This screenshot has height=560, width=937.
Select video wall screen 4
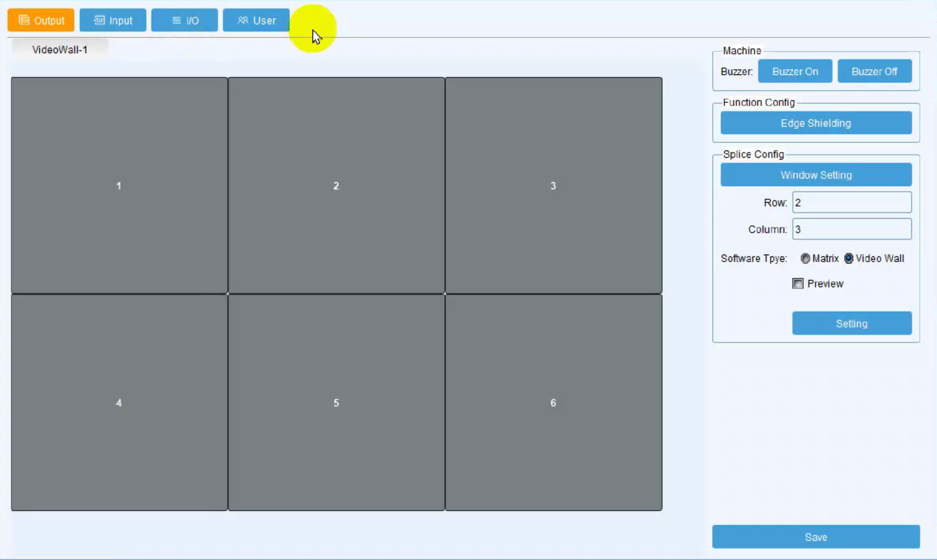point(119,402)
